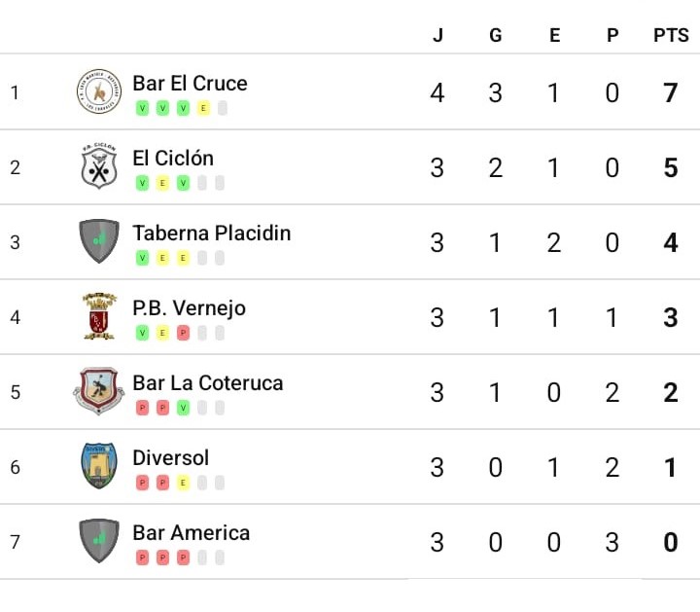Image resolution: width=700 pixels, height=612 pixels.
Task: Click the El Ciclón club badge
Action: pos(98,166)
